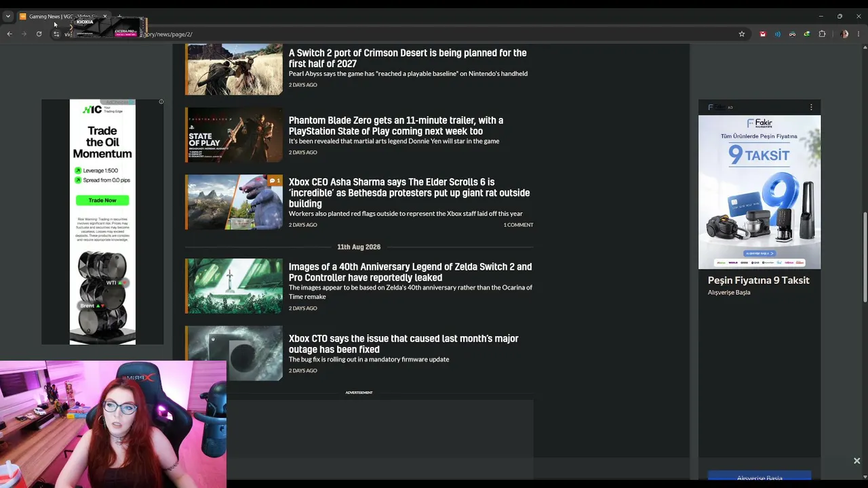
Task: Open the State of Play article thumbnail
Action: (234, 135)
